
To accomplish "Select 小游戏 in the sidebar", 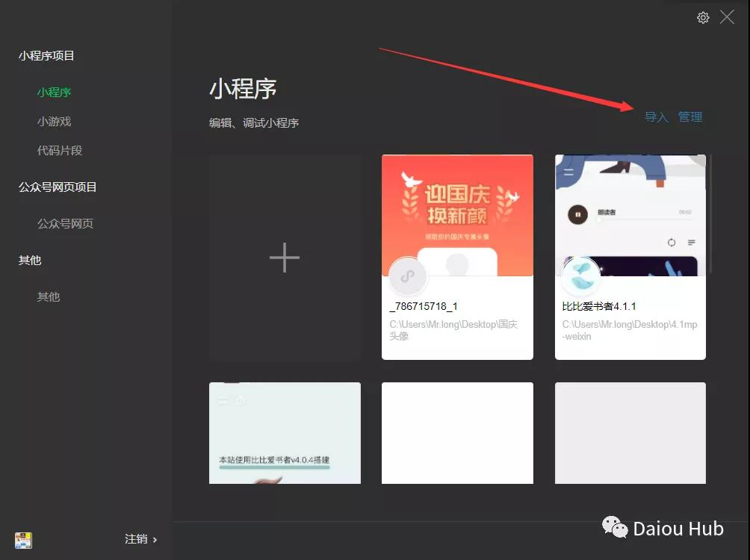I will point(54,122).
